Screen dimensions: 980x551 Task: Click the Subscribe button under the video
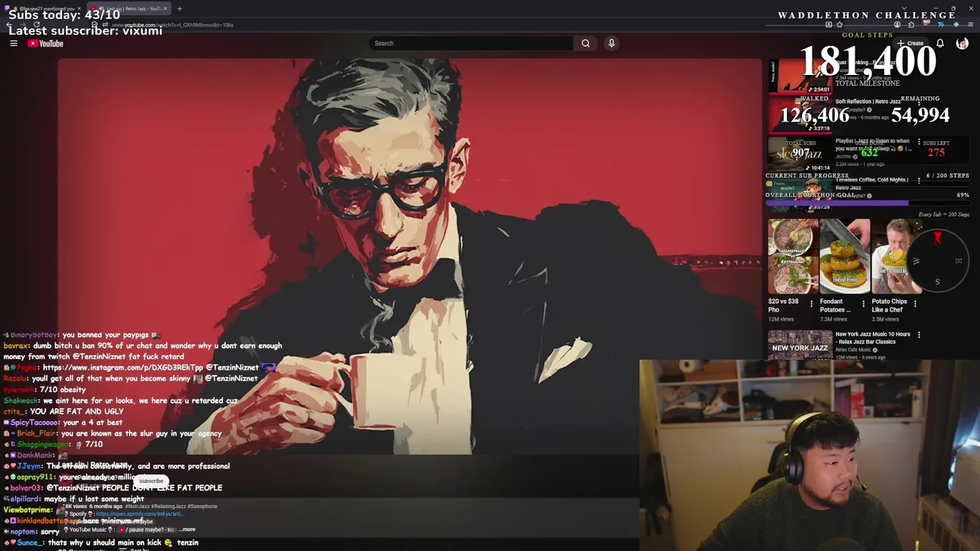tap(151, 481)
